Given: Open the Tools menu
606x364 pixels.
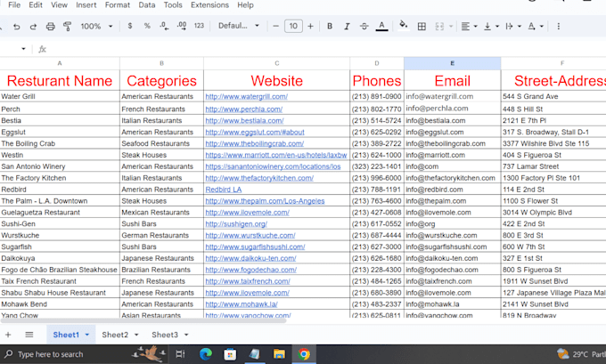Looking at the screenshot, I should tap(173, 5).
